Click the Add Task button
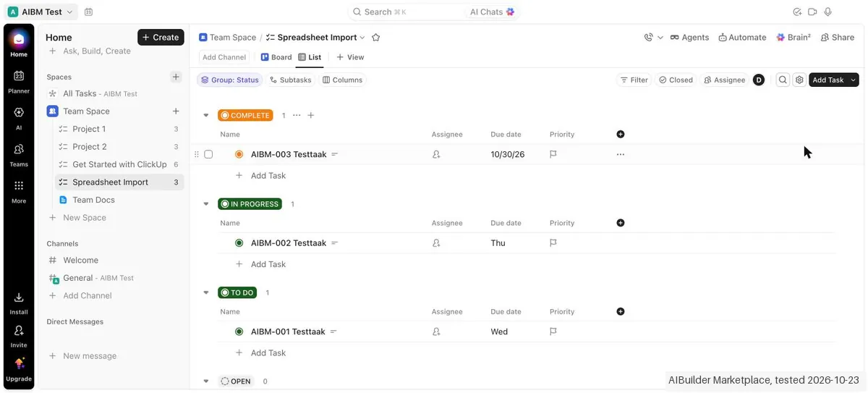This screenshot has width=868, height=393. (x=828, y=80)
